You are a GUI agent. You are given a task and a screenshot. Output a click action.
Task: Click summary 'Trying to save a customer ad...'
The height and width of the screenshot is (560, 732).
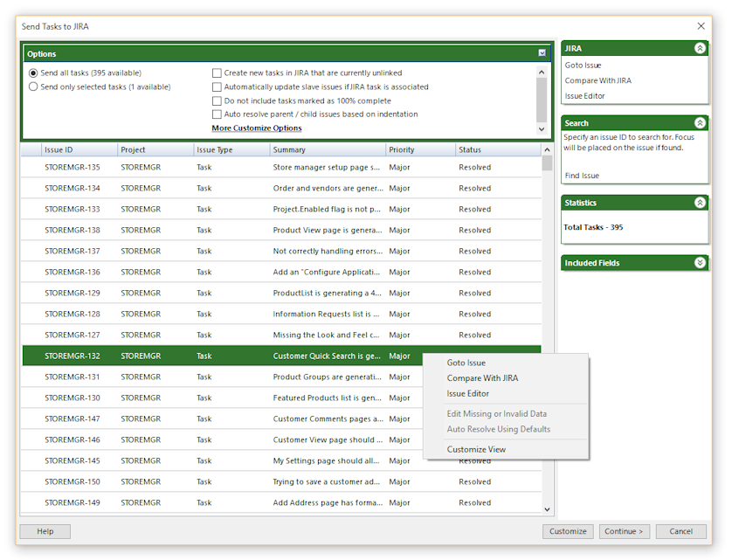[x=327, y=482]
